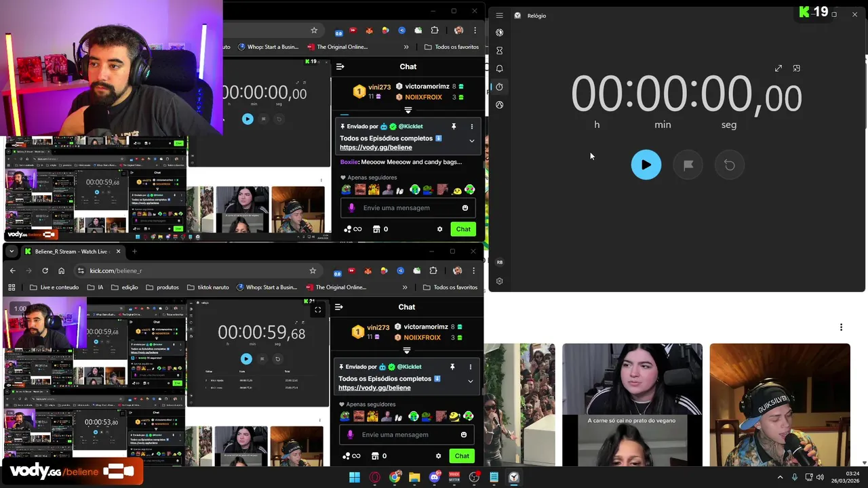Open the Chrome three-dot menu in lower browser
This screenshot has width=868, height=488.
[x=474, y=270]
